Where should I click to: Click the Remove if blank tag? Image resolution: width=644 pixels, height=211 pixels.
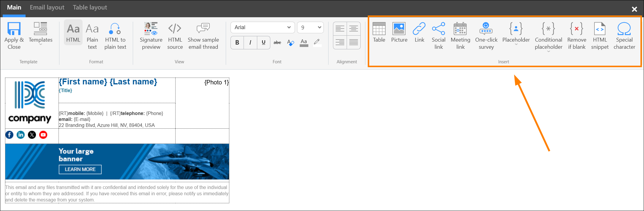click(x=577, y=36)
